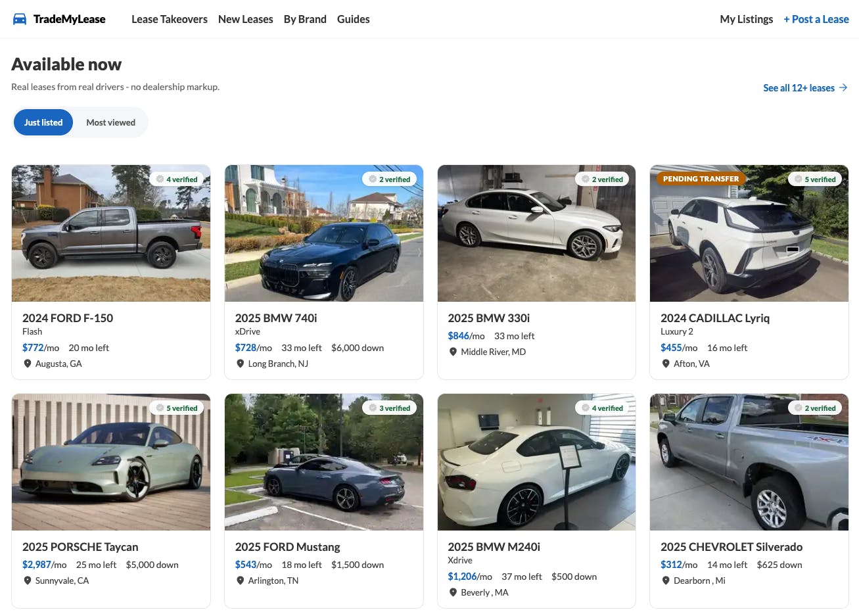The height and width of the screenshot is (616, 859).
Task: Click location pin icon for Long Branch, NJ
Action: click(x=241, y=364)
